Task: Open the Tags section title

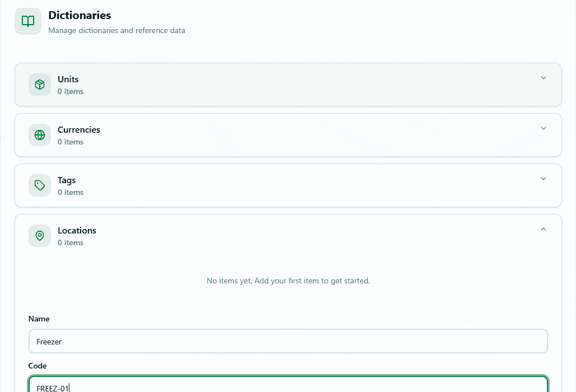Action: 67,180
